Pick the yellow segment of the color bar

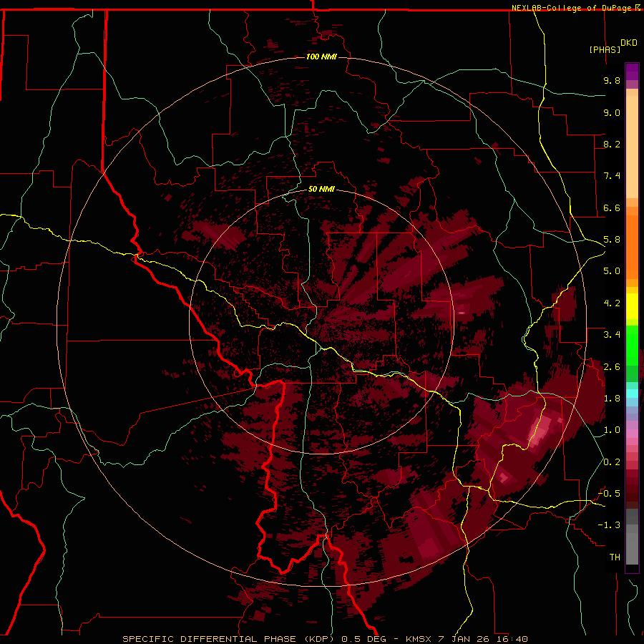coord(632,306)
